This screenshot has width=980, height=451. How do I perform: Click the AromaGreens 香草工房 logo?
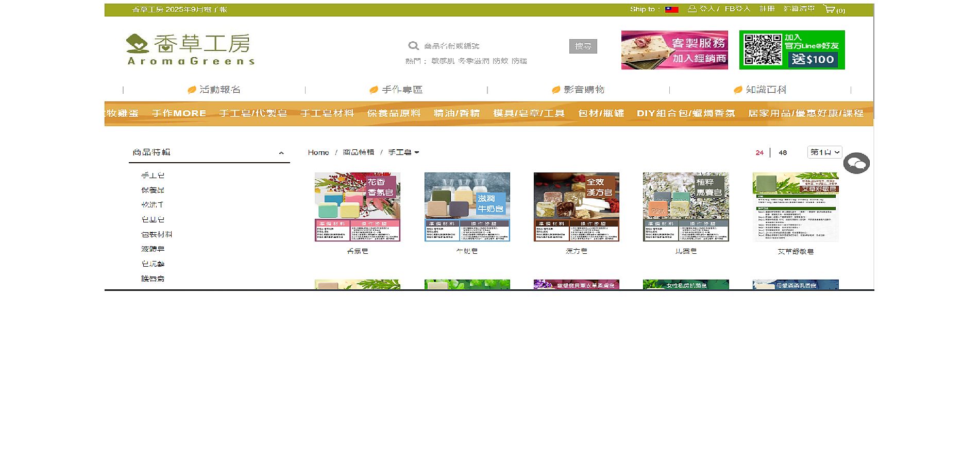[x=190, y=49]
